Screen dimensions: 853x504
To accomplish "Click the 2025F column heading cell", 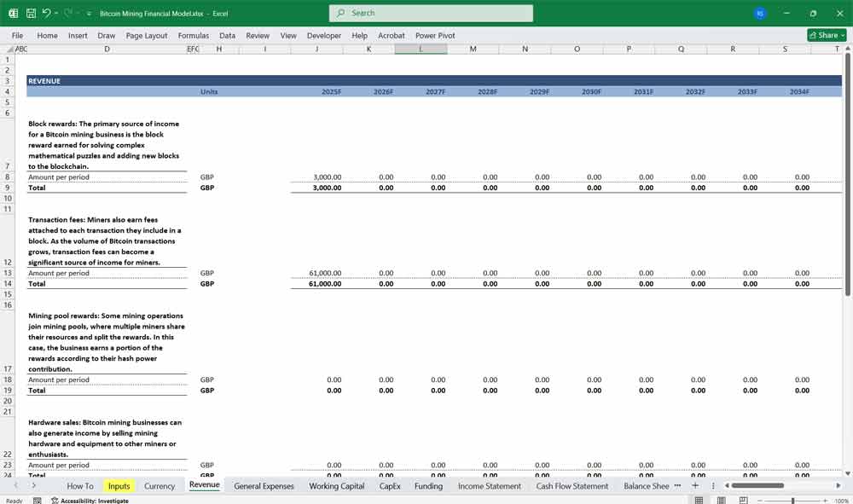I will point(316,91).
